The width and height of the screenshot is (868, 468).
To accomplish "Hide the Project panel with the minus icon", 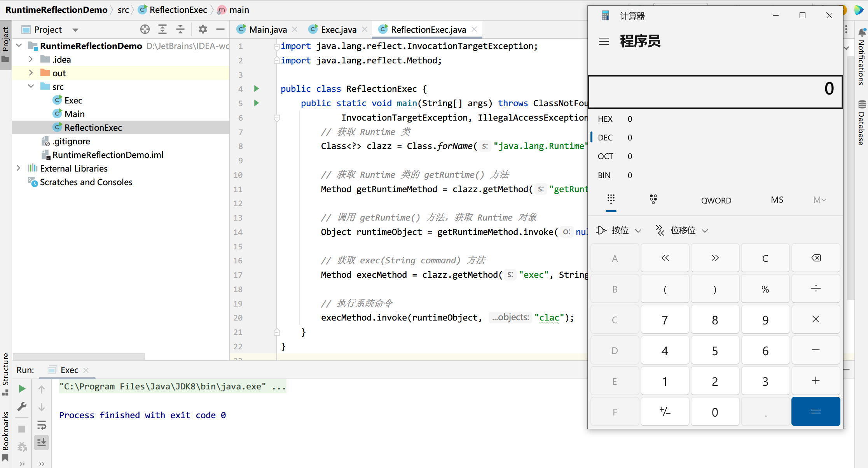I will tap(220, 30).
